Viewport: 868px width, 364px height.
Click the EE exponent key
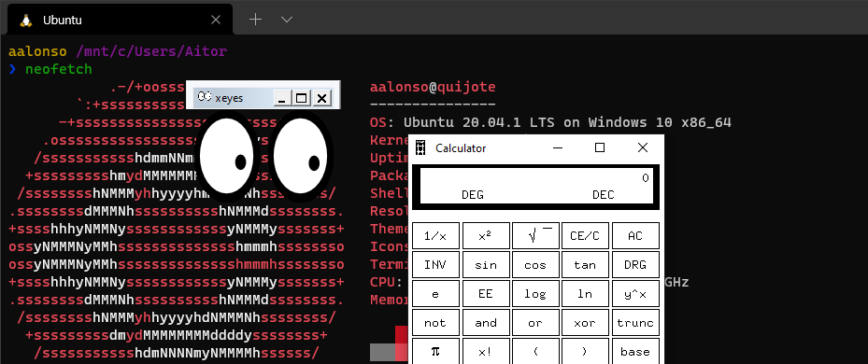tap(486, 294)
